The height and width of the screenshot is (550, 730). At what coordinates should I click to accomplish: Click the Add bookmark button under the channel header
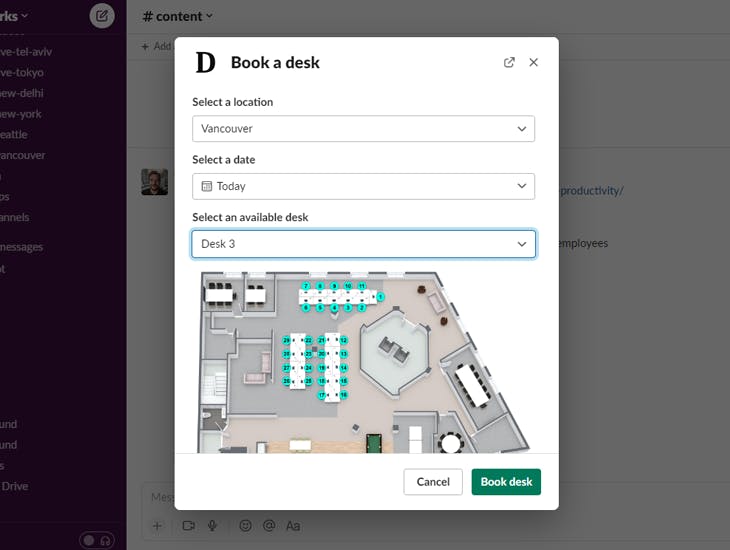(x=157, y=46)
